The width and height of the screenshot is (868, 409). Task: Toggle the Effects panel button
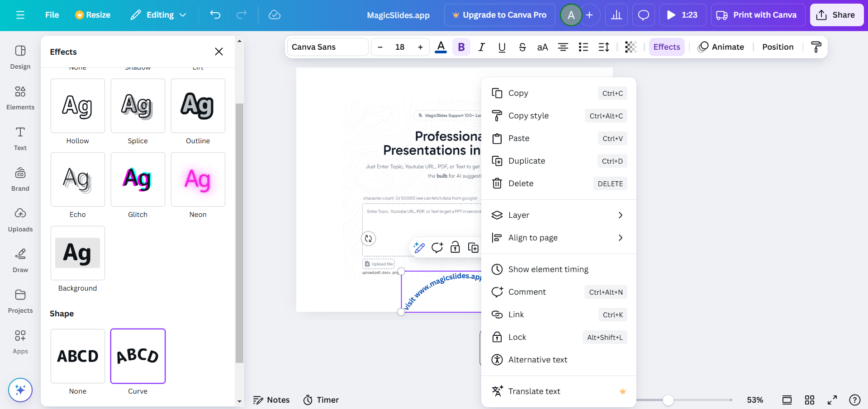[667, 47]
